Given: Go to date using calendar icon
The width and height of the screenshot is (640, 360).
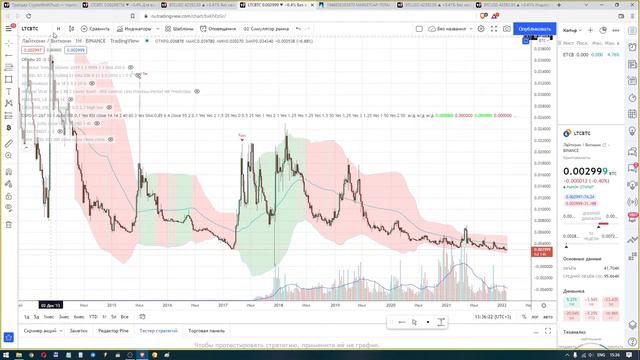Looking at the screenshot, I should pyautogui.click(x=142, y=317).
